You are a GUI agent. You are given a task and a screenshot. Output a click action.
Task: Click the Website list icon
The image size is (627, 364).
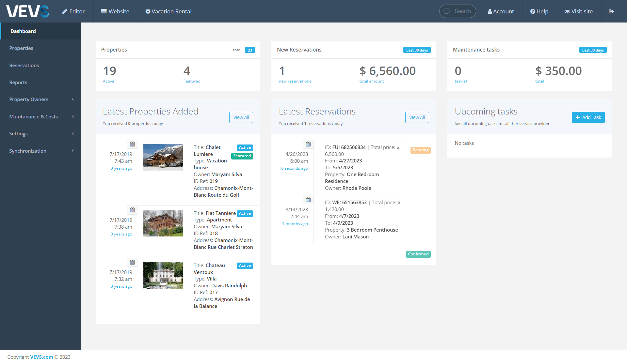click(x=104, y=11)
